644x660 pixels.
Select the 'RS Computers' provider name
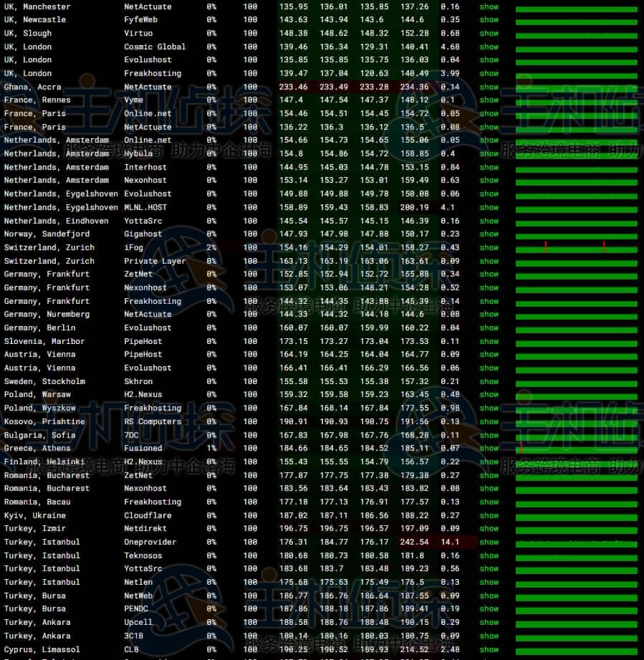click(x=153, y=422)
